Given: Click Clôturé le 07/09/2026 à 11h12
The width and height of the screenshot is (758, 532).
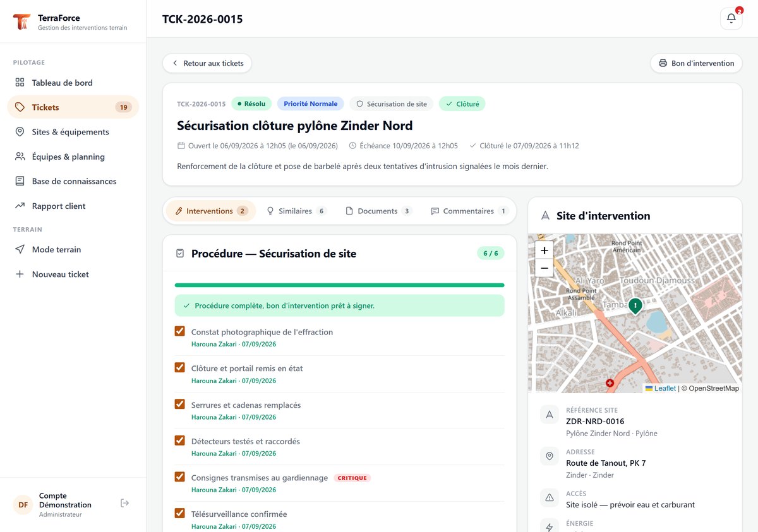Looking at the screenshot, I should click(x=524, y=146).
